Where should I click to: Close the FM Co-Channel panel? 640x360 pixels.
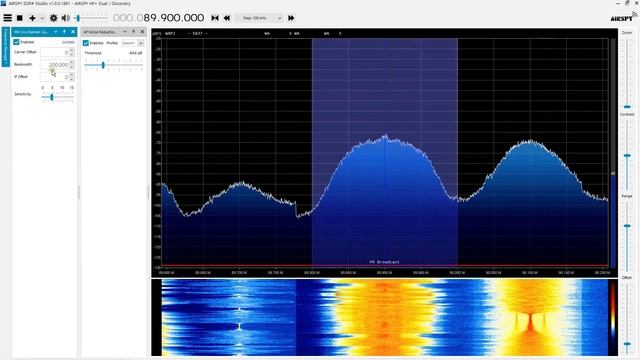(x=73, y=32)
